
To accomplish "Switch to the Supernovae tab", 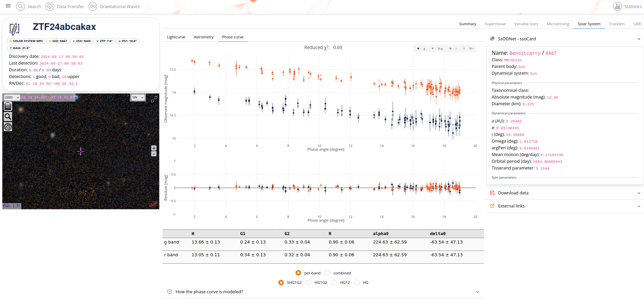I will click(495, 24).
